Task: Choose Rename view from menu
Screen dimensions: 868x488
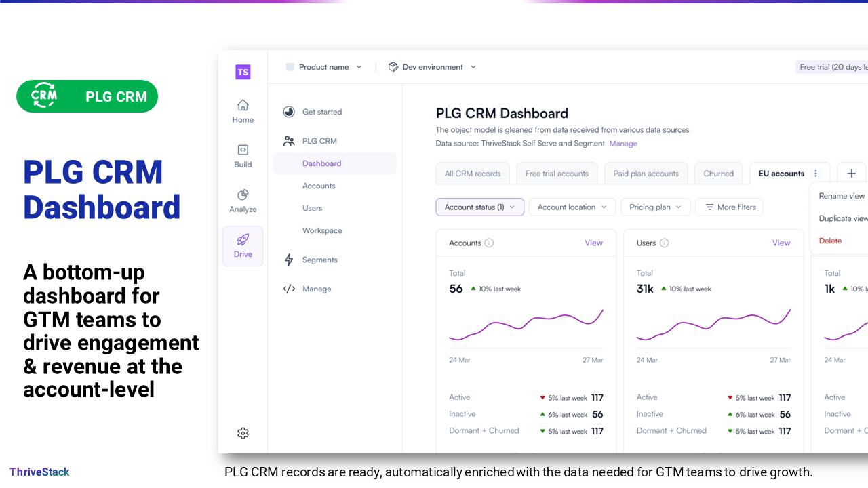Action: (x=842, y=196)
